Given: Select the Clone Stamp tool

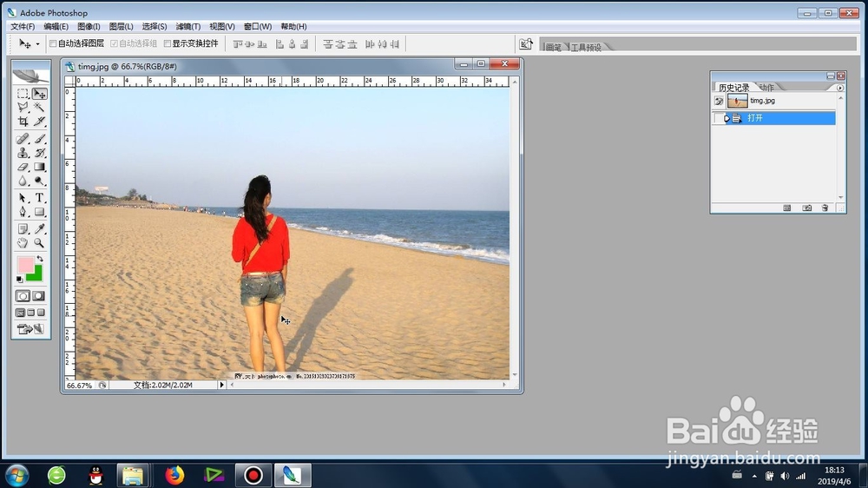Looking at the screenshot, I should point(23,152).
